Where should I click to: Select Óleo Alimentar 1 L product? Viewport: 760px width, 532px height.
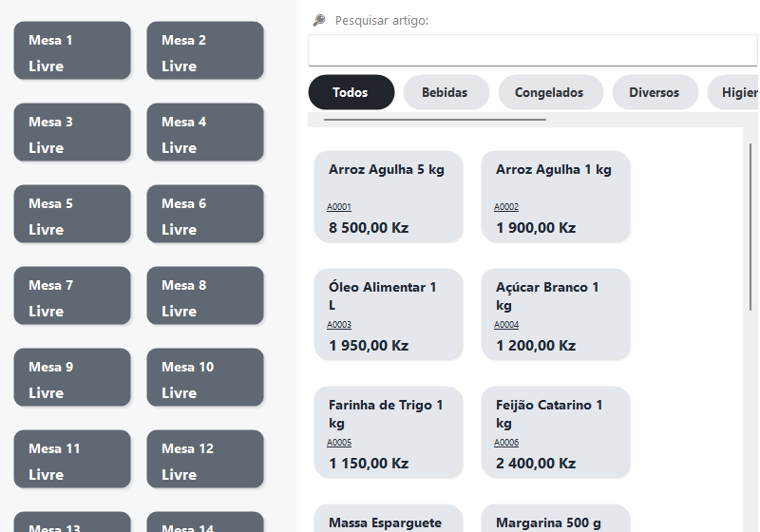389,313
